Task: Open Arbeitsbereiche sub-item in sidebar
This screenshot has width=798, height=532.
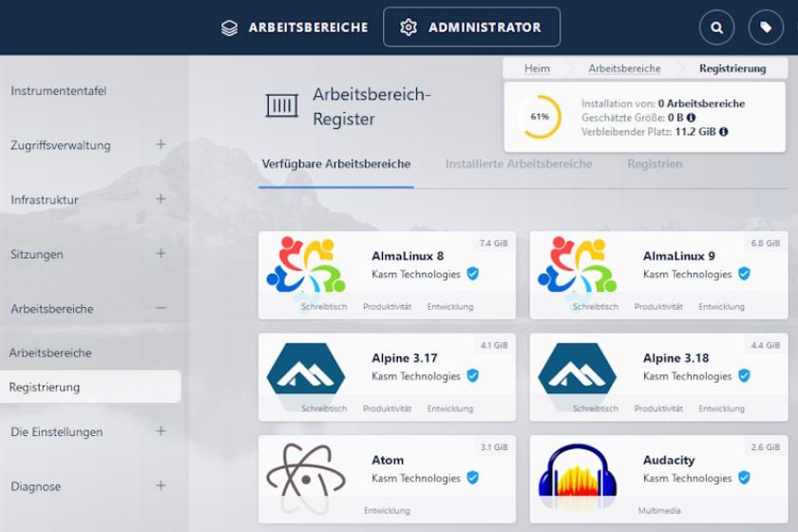Action: [50, 352]
